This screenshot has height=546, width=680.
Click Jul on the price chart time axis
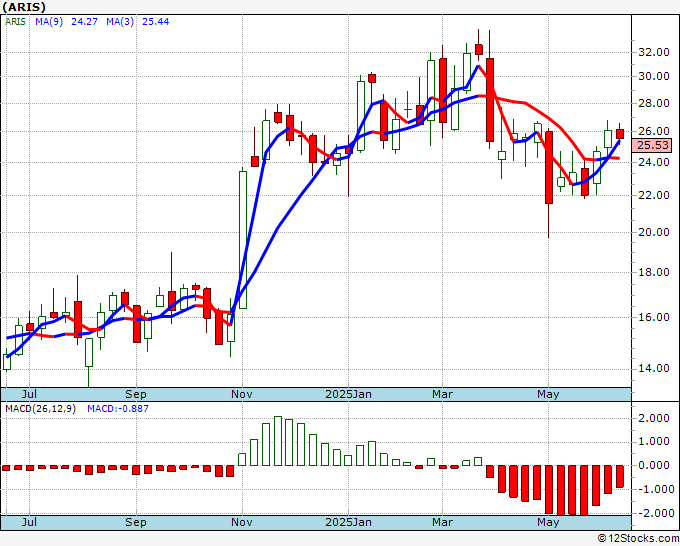tap(29, 394)
